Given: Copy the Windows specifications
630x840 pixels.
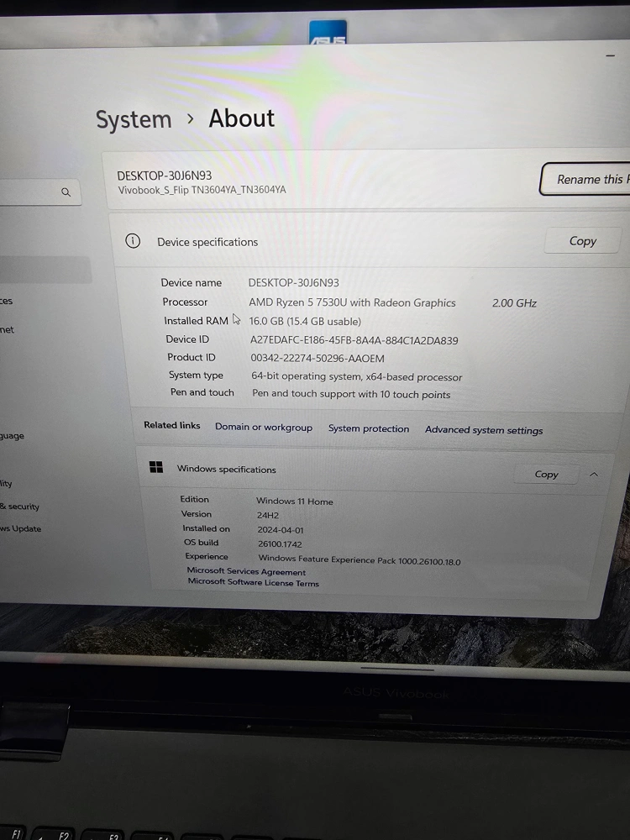Looking at the screenshot, I should (x=546, y=474).
